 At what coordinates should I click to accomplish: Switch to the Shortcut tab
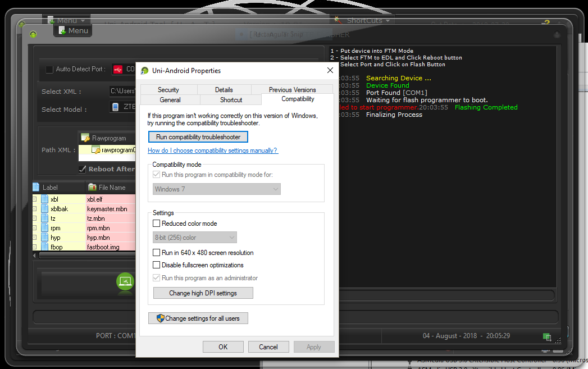point(231,100)
